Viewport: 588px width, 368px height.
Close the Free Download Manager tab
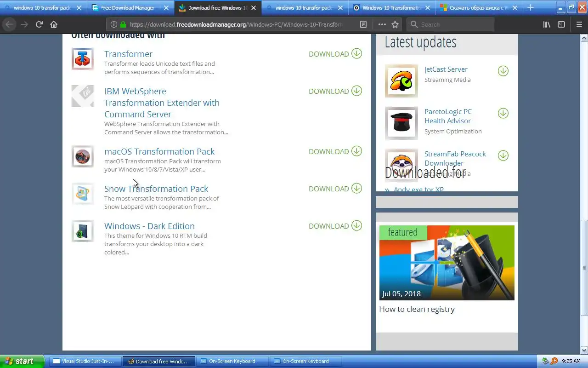tap(166, 8)
